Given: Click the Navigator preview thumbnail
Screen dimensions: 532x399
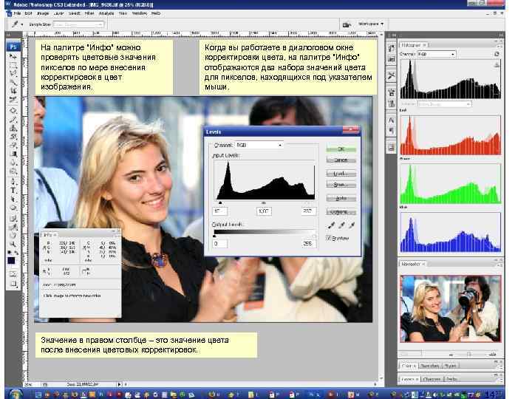Looking at the screenshot, I should click(x=450, y=308).
